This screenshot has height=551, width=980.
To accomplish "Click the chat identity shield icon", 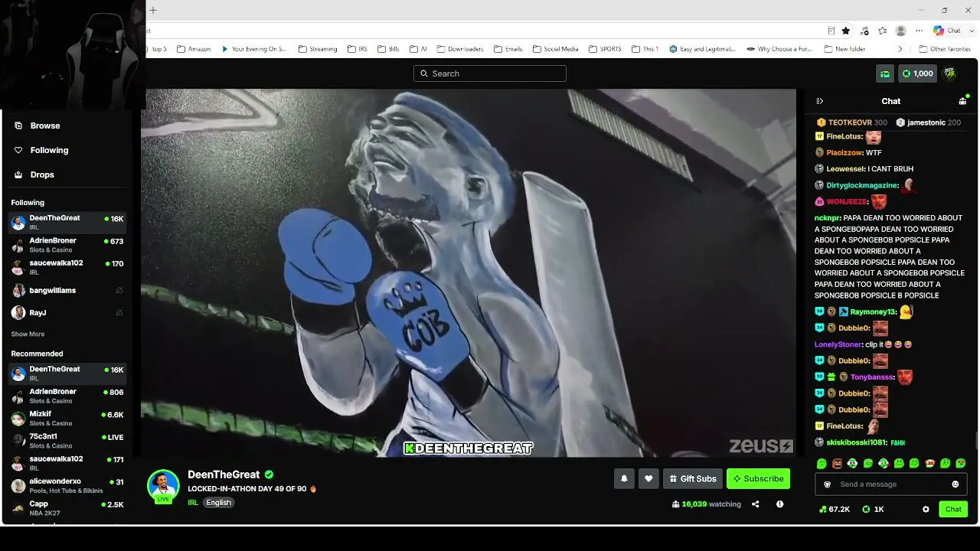I will (827, 484).
